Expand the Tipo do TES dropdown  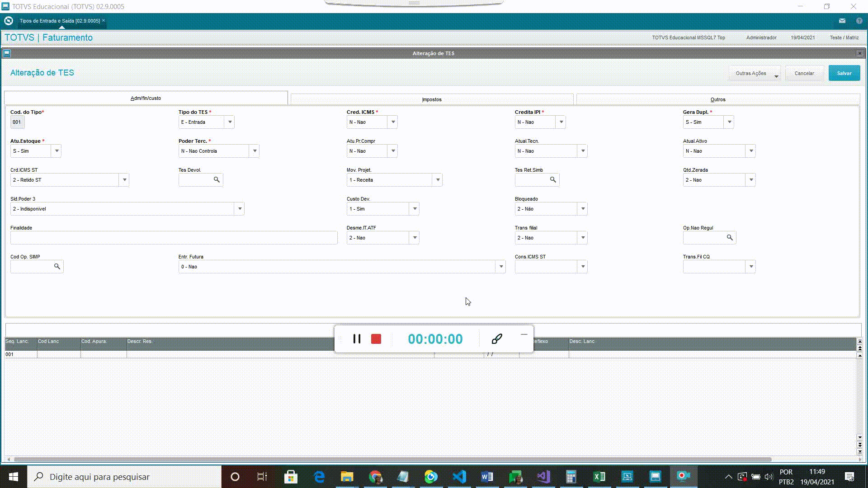pyautogui.click(x=230, y=122)
